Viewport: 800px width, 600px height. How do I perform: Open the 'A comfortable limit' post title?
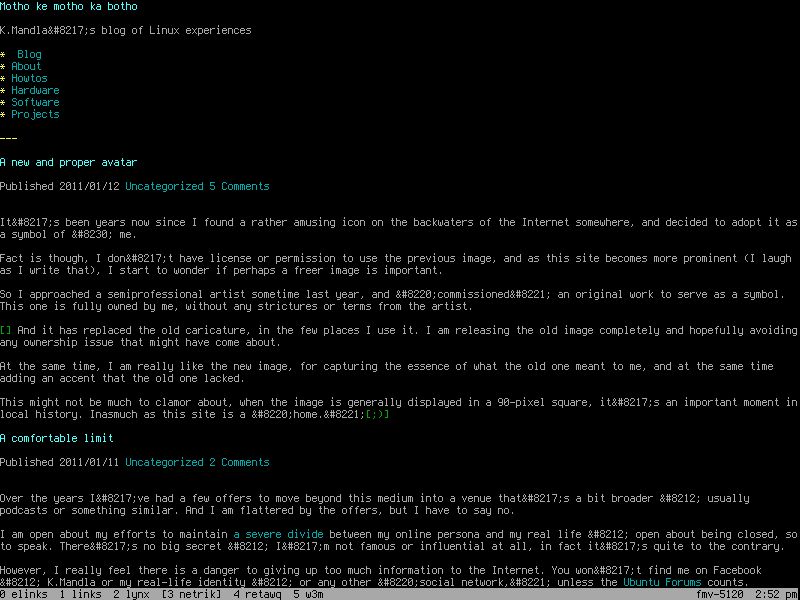tap(57, 438)
